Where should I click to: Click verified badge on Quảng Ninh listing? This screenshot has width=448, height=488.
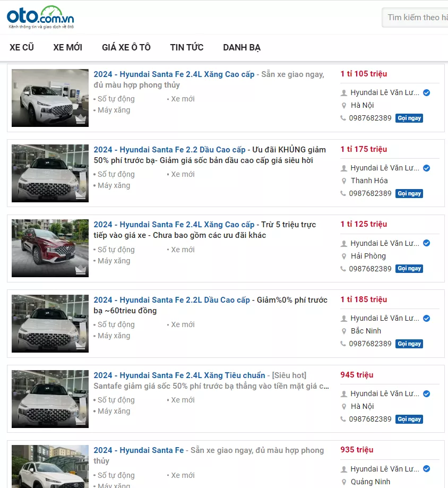[x=427, y=469]
